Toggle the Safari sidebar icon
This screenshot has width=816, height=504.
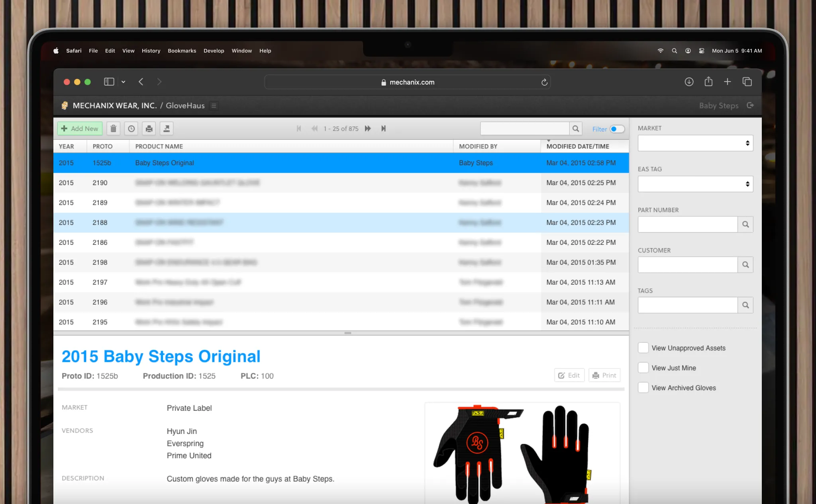point(109,82)
